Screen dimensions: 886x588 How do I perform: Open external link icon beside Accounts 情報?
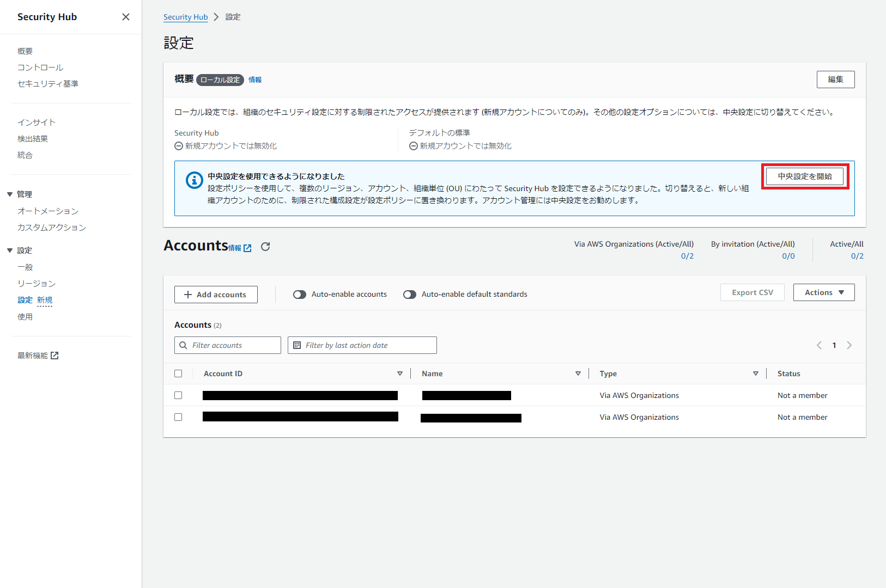coord(247,248)
